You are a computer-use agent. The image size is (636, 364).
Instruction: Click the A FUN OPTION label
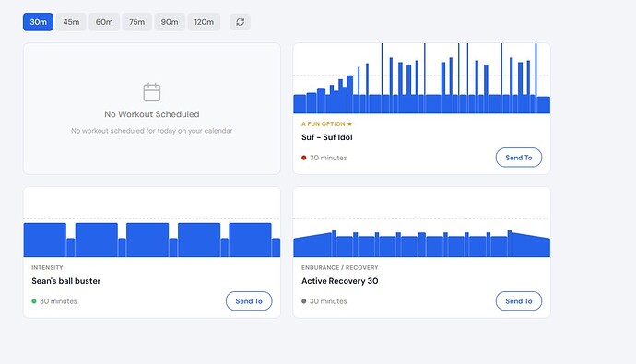click(x=324, y=124)
